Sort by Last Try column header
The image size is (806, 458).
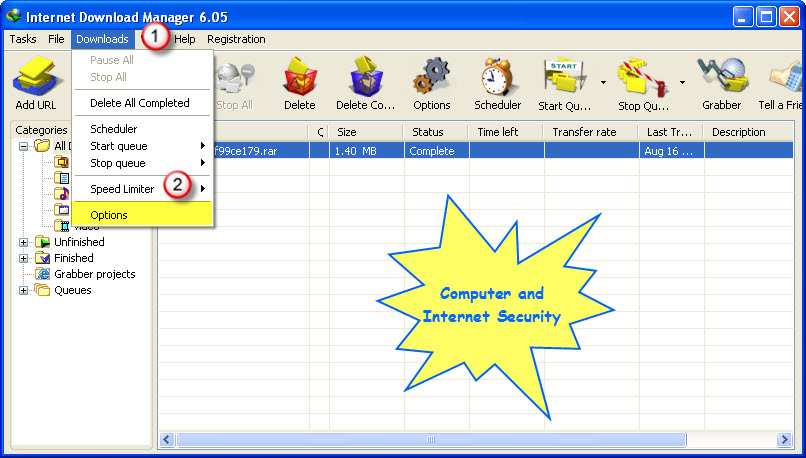(671, 132)
